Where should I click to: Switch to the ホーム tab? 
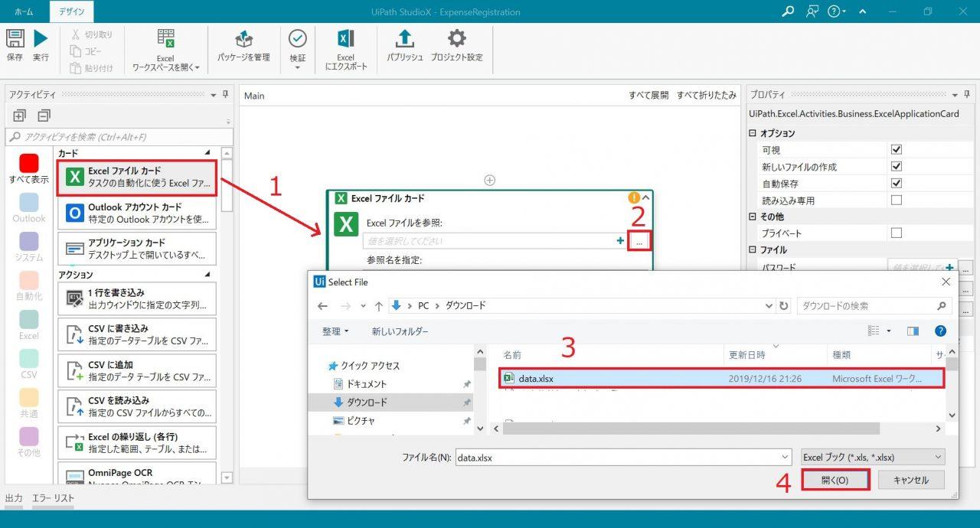coord(24,12)
